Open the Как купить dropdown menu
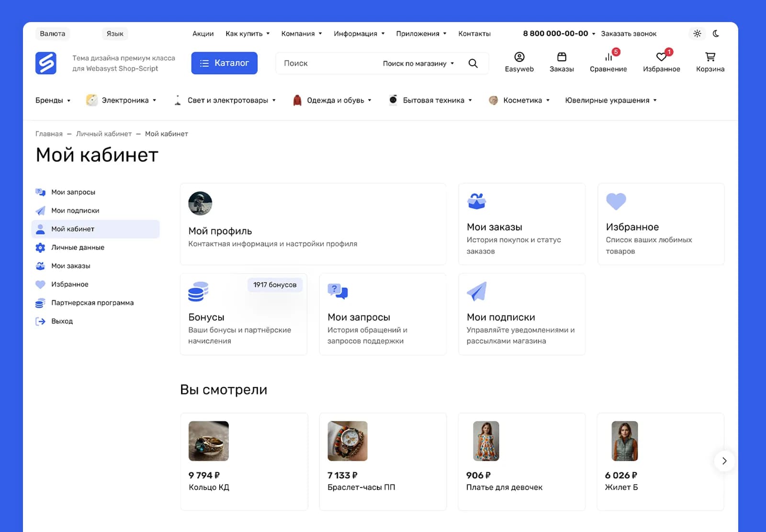Viewport: 766px width, 532px height. tap(248, 34)
